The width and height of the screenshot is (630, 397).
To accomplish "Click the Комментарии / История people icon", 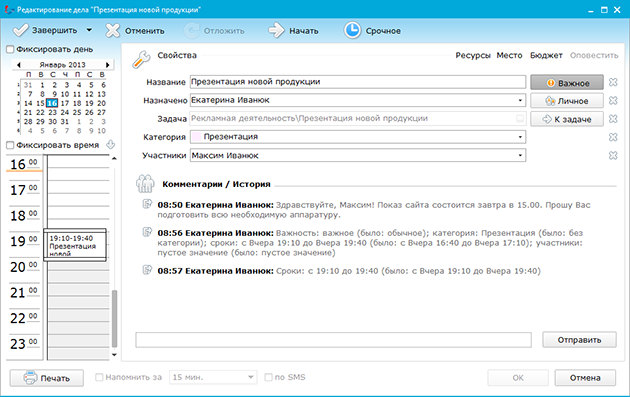I will (145, 184).
